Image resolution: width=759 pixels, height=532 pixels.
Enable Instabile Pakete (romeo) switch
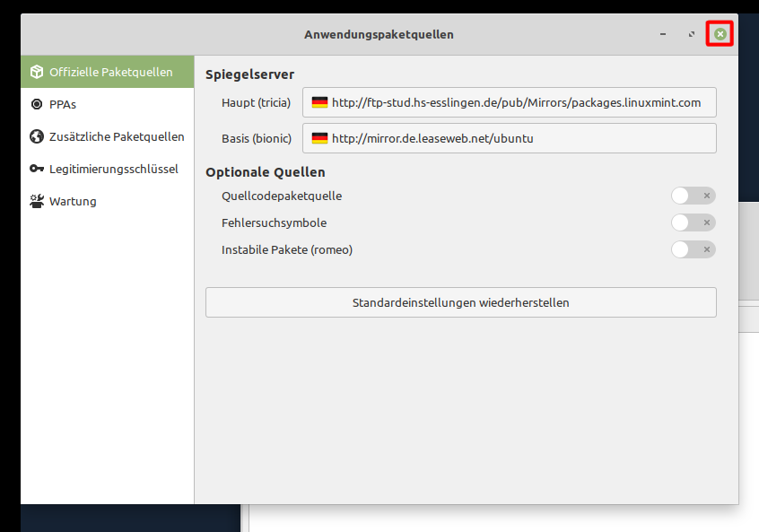[x=693, y=249]
